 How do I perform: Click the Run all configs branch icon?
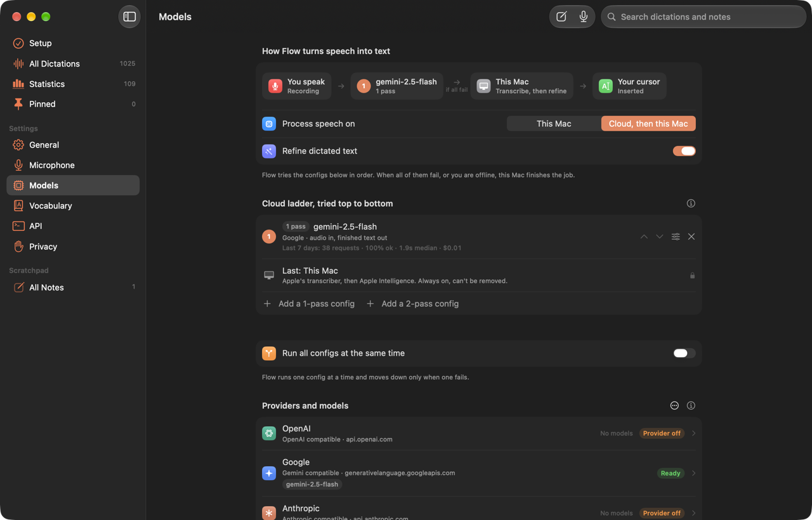pos(269,353)
